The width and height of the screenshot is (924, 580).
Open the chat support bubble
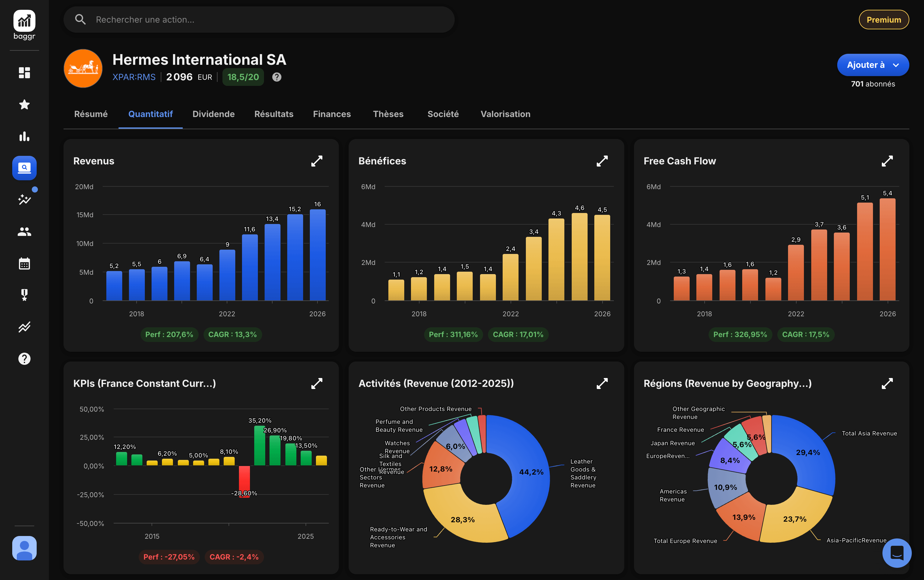[897, 553]
